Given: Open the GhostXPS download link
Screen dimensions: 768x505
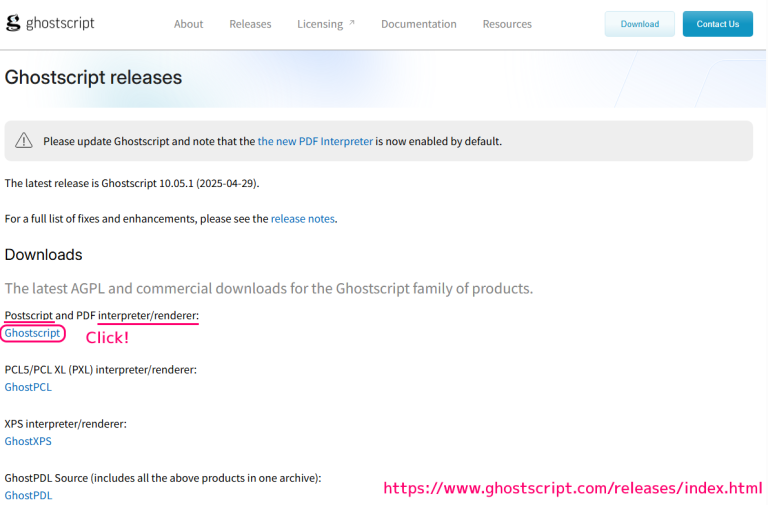Looking at the screenshot, I should coord(28,441).
